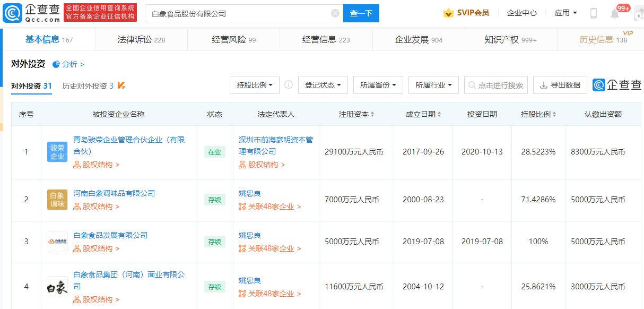This screenshot has height=309, width=644.
Task: Expand the 应用 menu in header
Action: [x=565, y=13]
